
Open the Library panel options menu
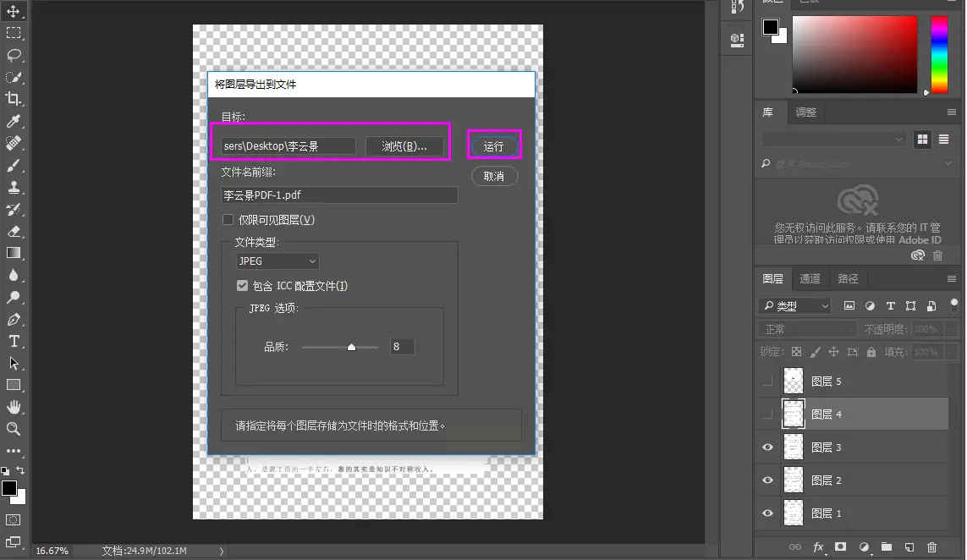(x=952, y=113)
